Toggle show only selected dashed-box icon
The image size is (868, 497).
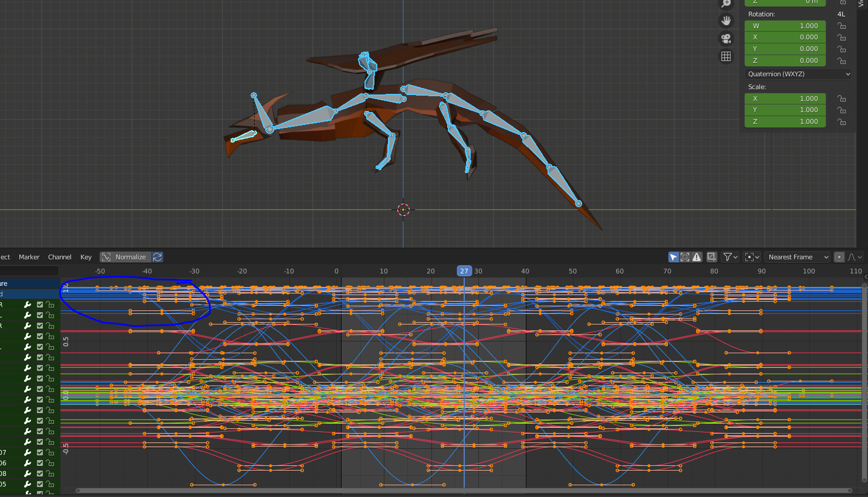(685, 257)
